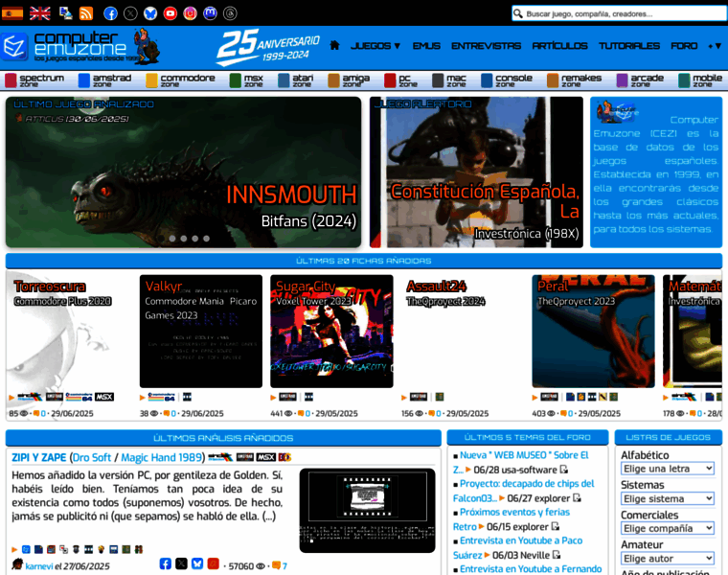This screenshot has width=728, height=575.
Task: Open Bluesky profile from top bar
Action: point(150,13)
